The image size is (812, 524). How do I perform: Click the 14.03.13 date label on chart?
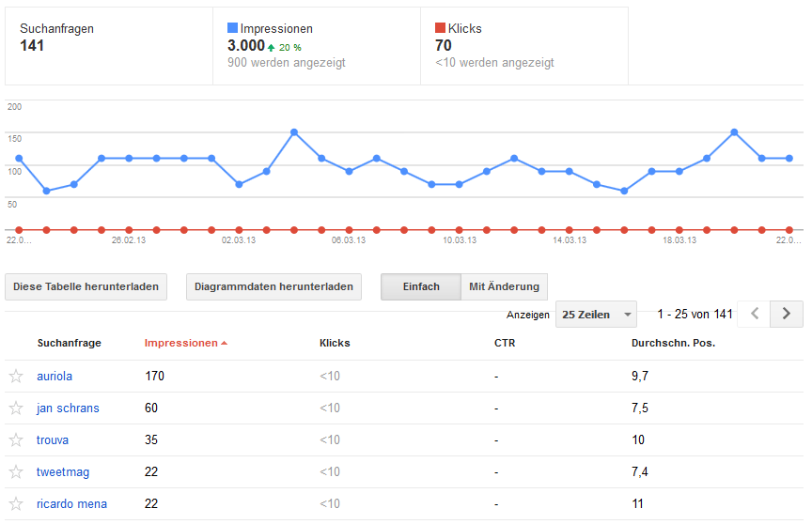click(570, 240)
